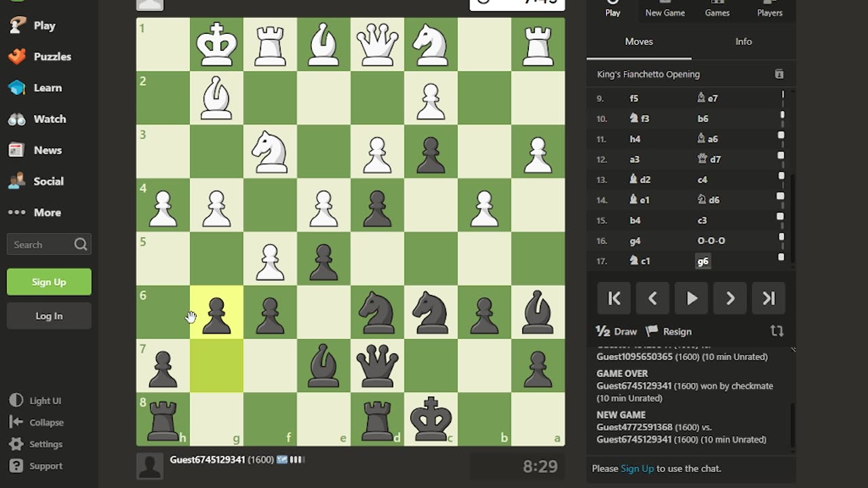Image resolution: width=868 pixels, height=488 pixels.
Task: Click the black rook on d8
Action: (377, 420)
